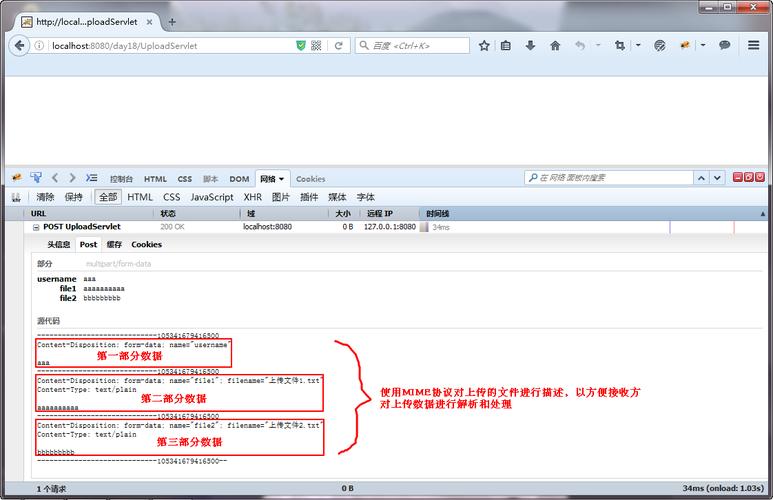Image resolution: width=773 pixels, height=500 pixels.
Task: Switch to the HTML panel tab
Action: [x=155, y=179]
